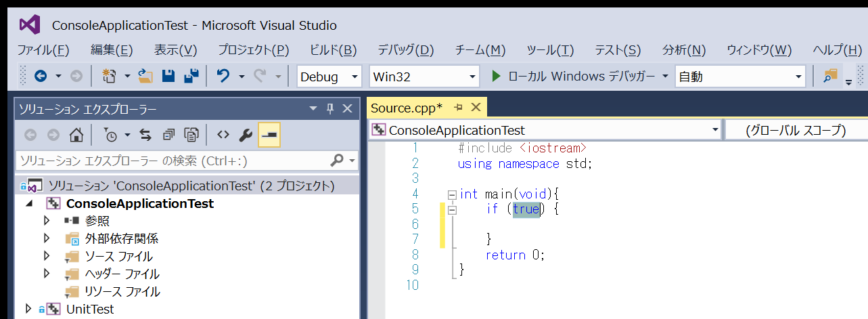This screenshot has width=868, height=319.
Task: Open the ツール(T) menu
Action: pos(550,50)
